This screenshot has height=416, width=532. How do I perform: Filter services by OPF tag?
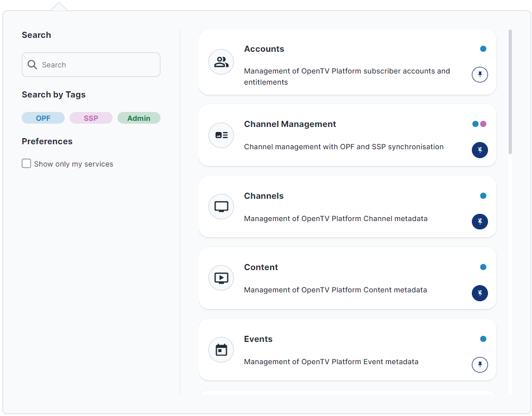tap(43, 118)
